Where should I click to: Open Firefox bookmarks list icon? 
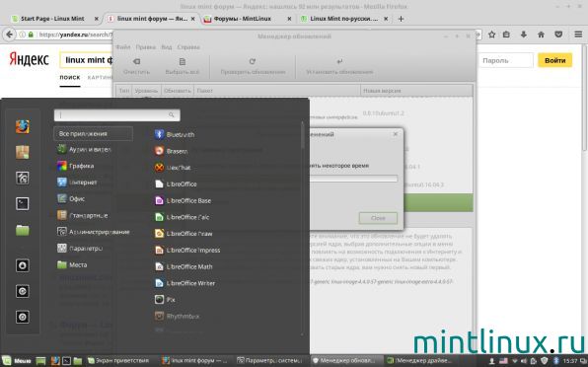pos(506,35)
